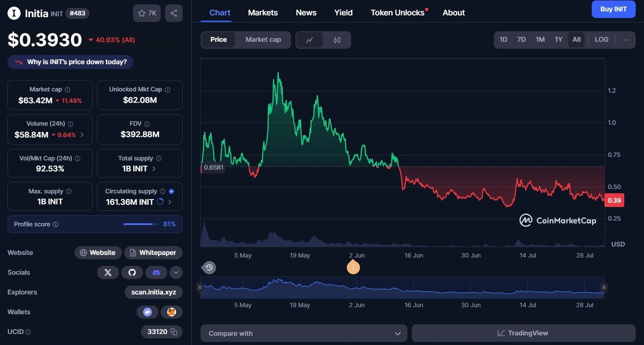The height and width of the screenshot is (345, 644).
Task: Open the Compare with dropdown
Action: tap(304, 333)
